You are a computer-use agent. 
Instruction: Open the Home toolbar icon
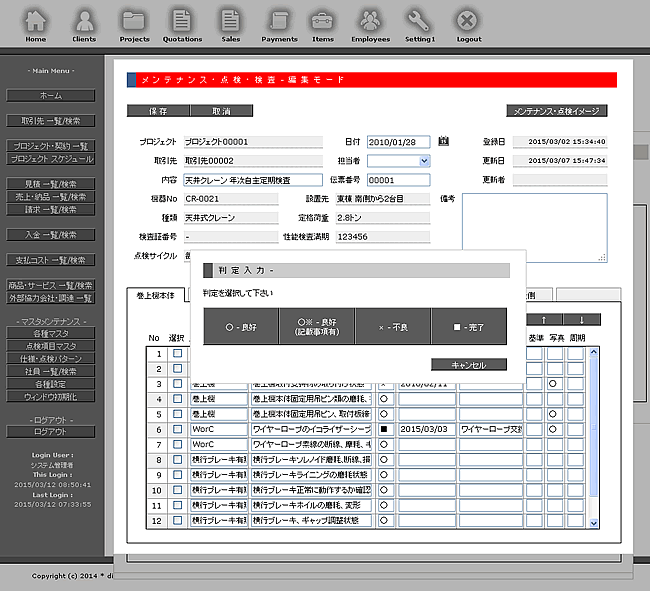tap(36, 26)
